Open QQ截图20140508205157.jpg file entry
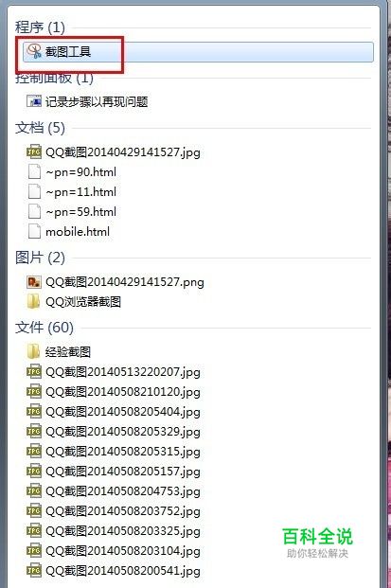 coord(122,471)
